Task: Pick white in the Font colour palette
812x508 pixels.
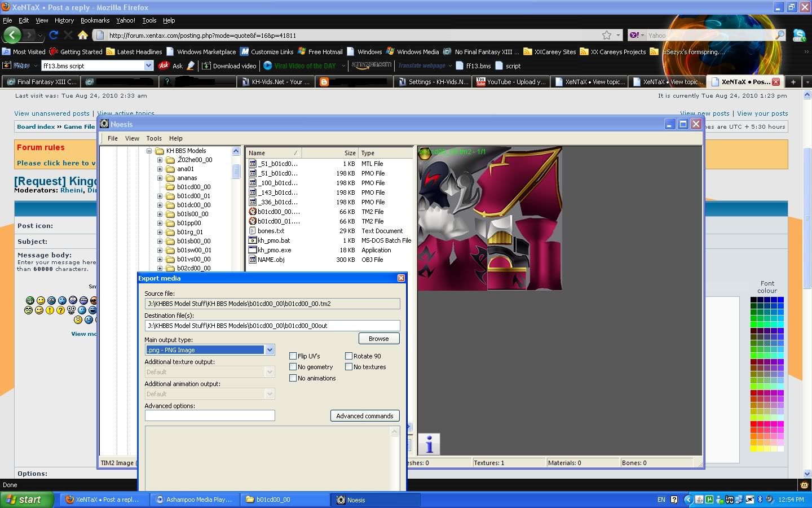Action: pos(780,449)
